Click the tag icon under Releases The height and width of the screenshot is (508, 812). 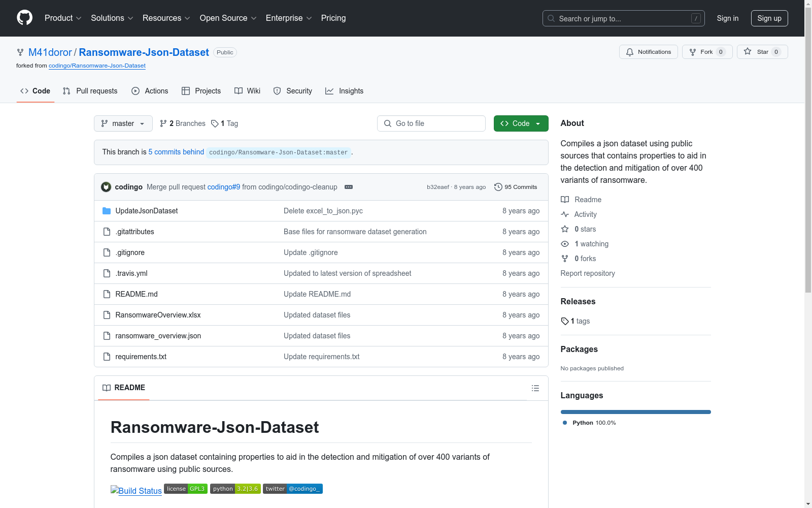coord(565,321)
